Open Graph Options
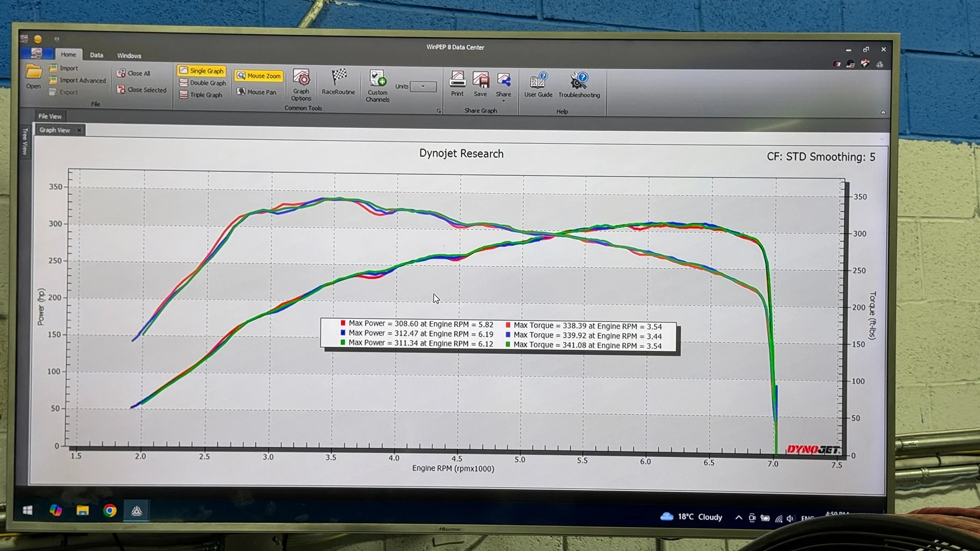Image resolution: width=980 pixels, height=551 pixels. (x=301, y=85)
